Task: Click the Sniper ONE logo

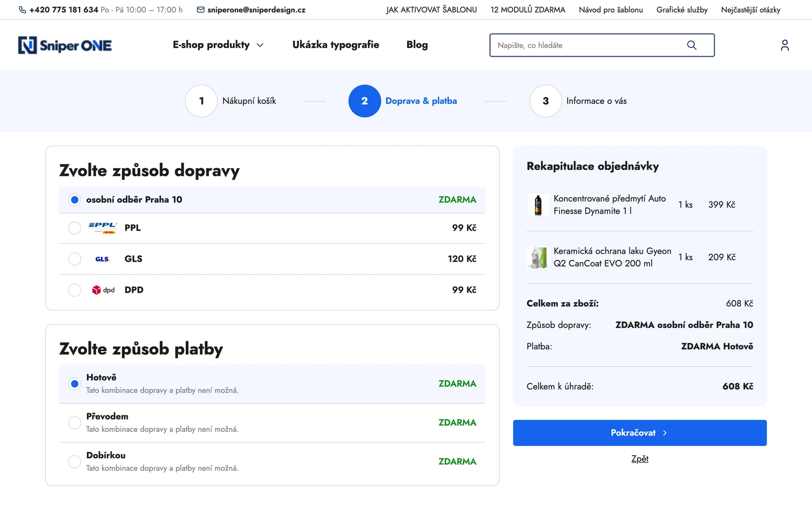Action: click(65, 45)
